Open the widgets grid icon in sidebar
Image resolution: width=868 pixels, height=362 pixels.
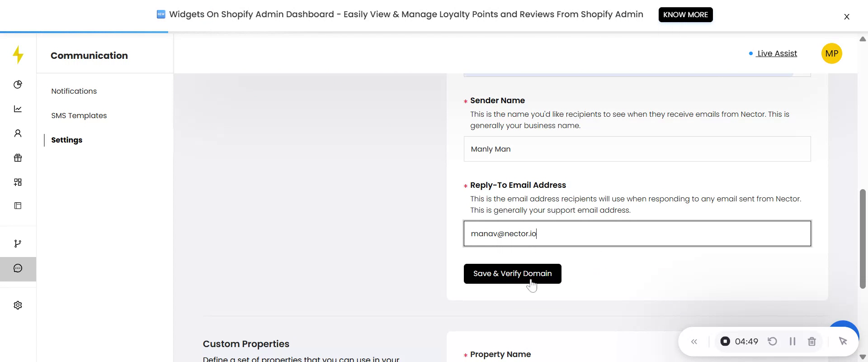click(x=18, y=182)
